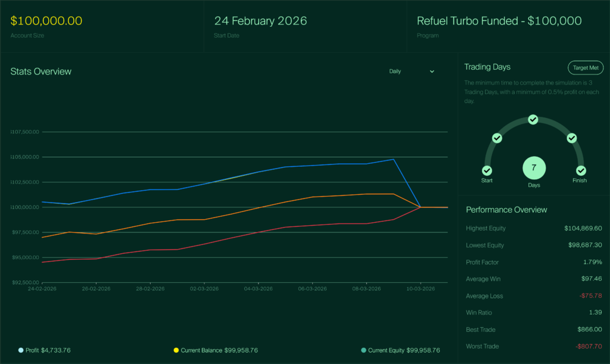Click the 04-03-2026 date on the chart axis
The width and height of the screenshot is (610, 364).
(x=258, y=289)
